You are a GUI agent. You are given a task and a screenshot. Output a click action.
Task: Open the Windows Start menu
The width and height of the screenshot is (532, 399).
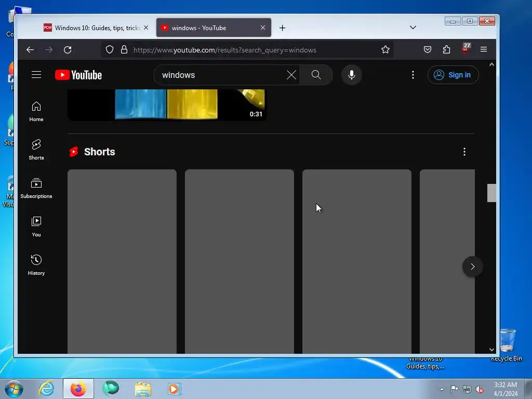14,389
